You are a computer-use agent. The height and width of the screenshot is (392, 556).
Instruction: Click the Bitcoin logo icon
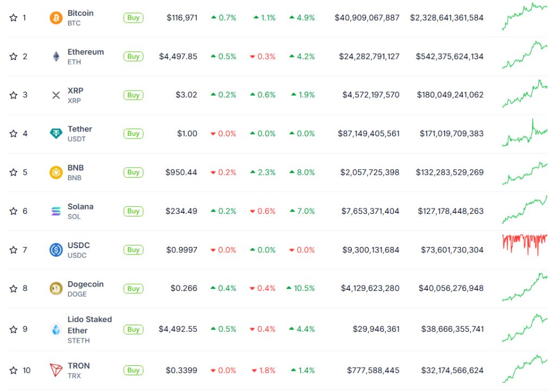tap(56, 18)
